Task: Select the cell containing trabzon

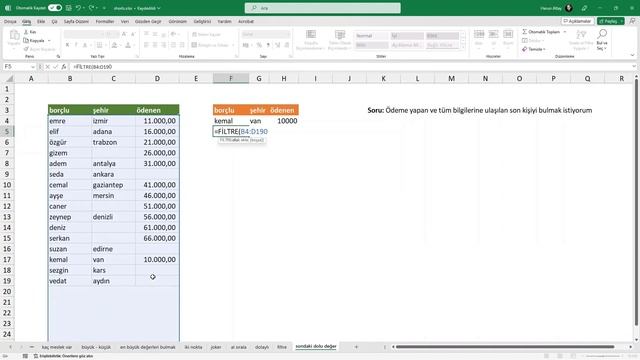Action: (114, 142)
